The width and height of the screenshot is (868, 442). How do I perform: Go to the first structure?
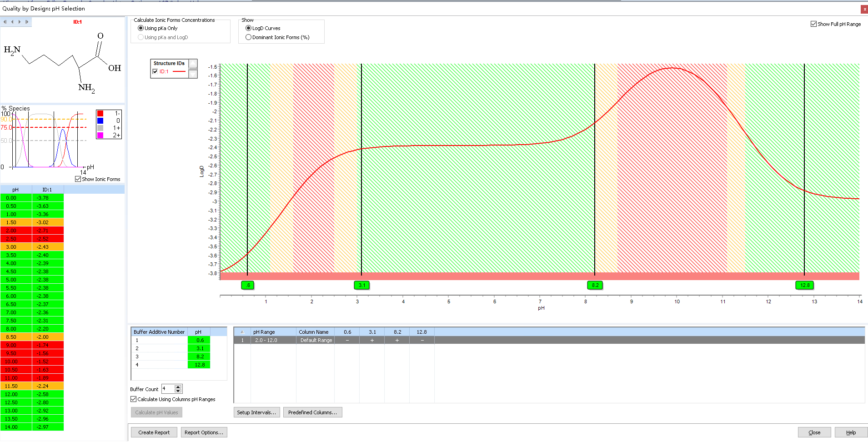click(5, 22)
